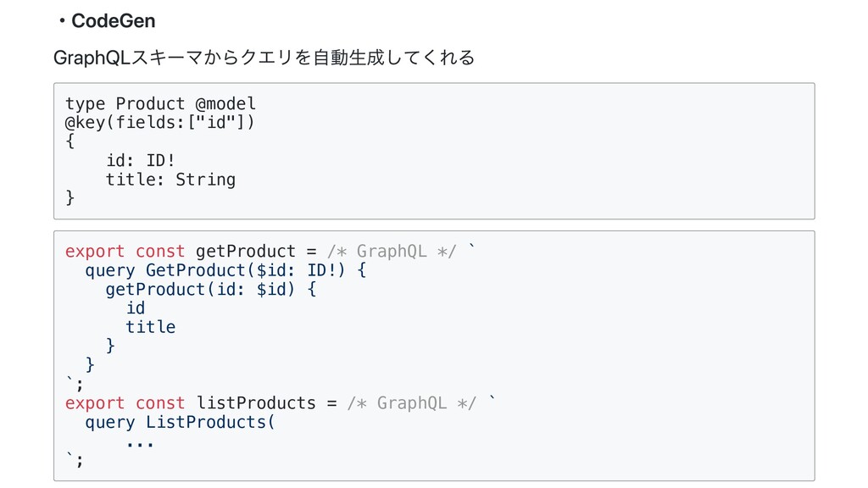Click the 'id: ID!' schema field
Screen dimensions: 868x488
click(141, 160)
